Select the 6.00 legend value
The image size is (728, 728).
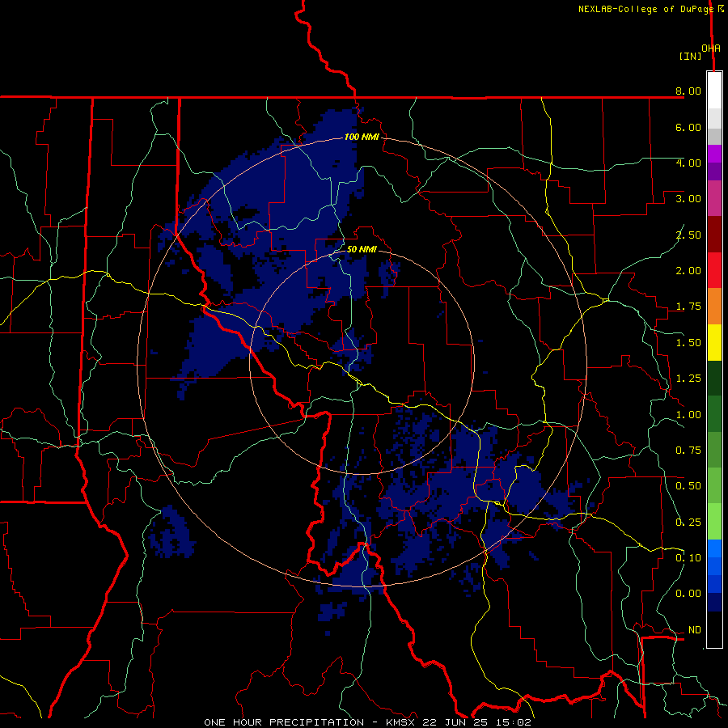click(x=688, y=127)
